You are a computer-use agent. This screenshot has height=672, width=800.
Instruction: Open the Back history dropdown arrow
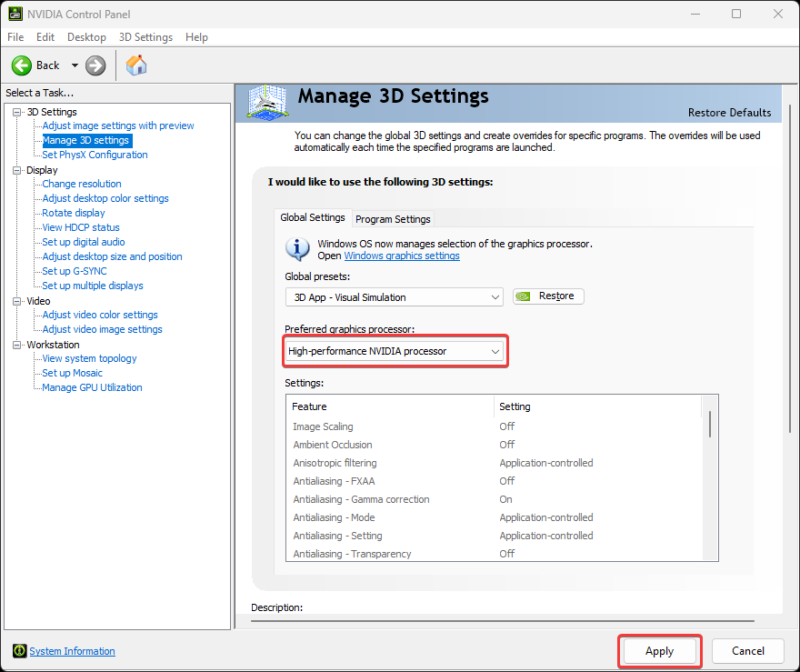point(75,65)
